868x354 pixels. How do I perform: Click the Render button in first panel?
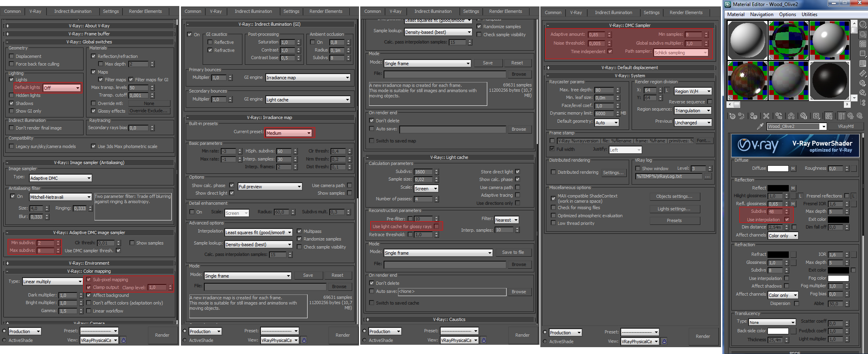coord(162,335)
